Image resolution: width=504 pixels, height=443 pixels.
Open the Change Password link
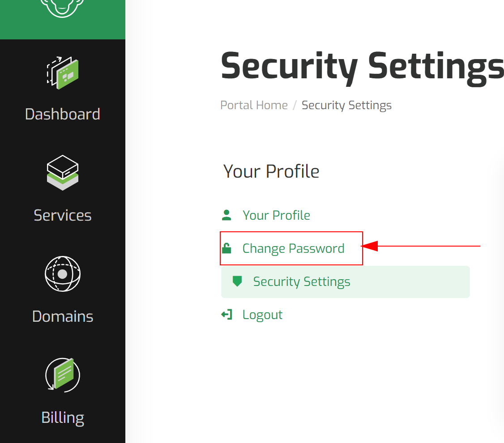(293, 249)
